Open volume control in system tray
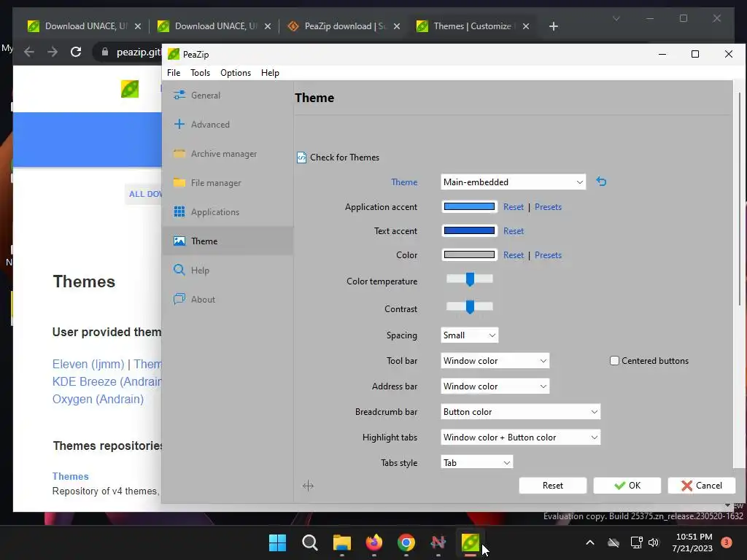 pos(654,542)
